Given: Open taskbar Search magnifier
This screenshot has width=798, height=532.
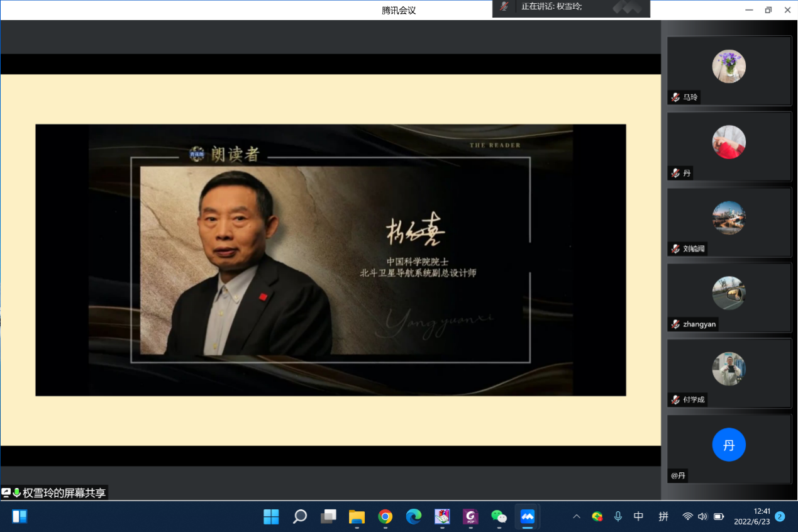Looking at the screenshot, I should coord(300,516).
